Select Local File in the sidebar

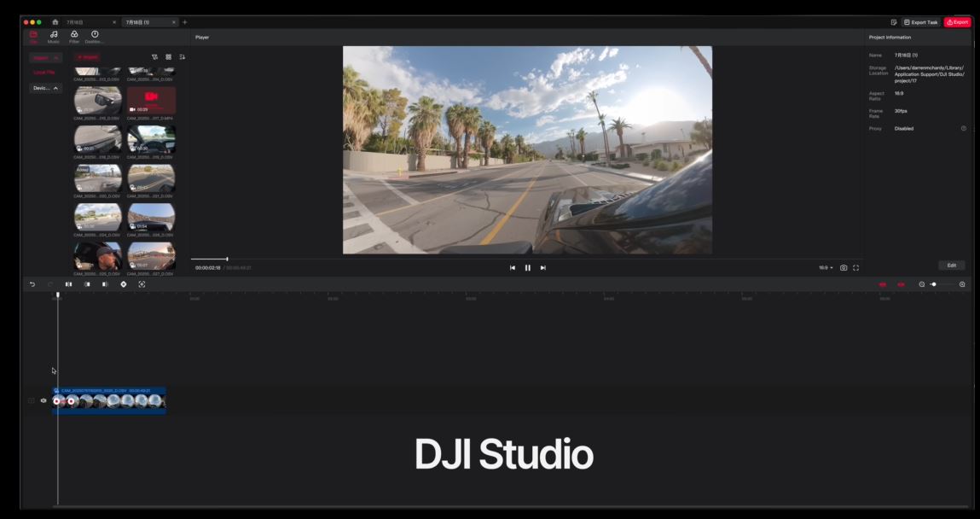point(43,73)
